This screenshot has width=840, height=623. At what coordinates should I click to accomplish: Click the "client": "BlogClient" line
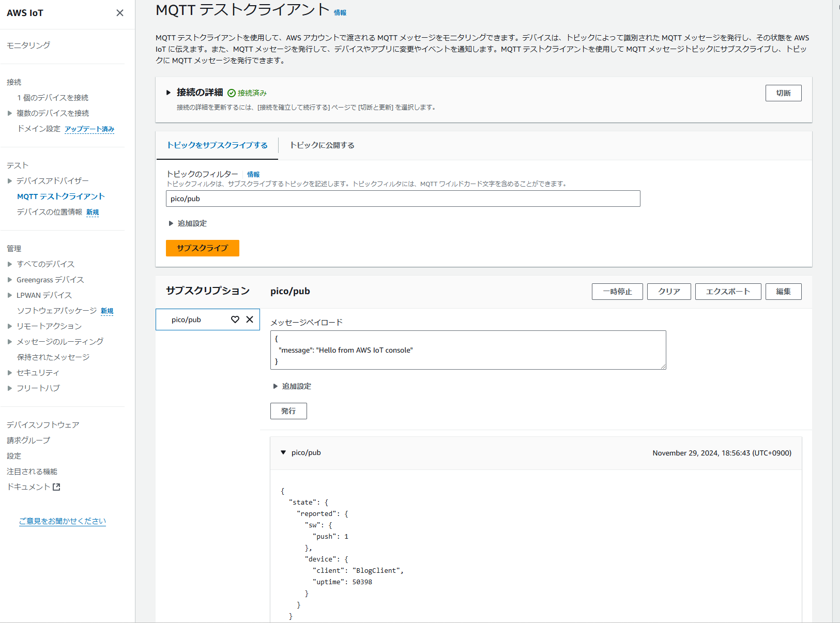358,571
